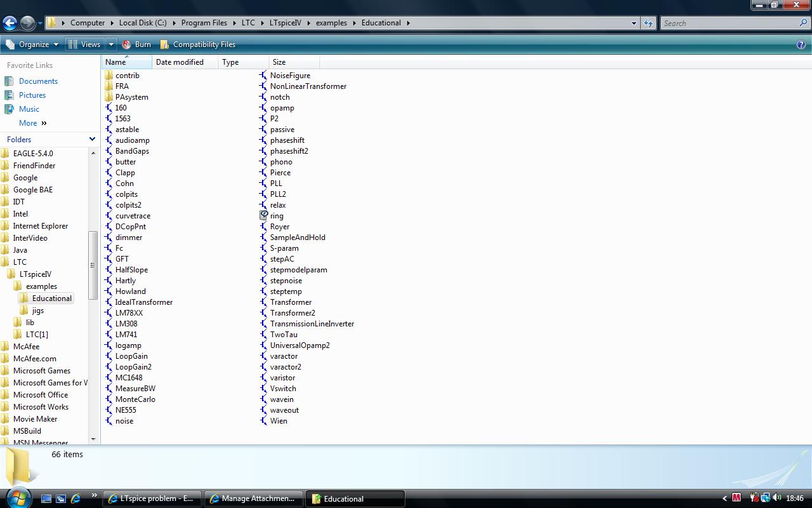Click the Back navigation arrow
812x508 pixels.
[x=10, y=23]
